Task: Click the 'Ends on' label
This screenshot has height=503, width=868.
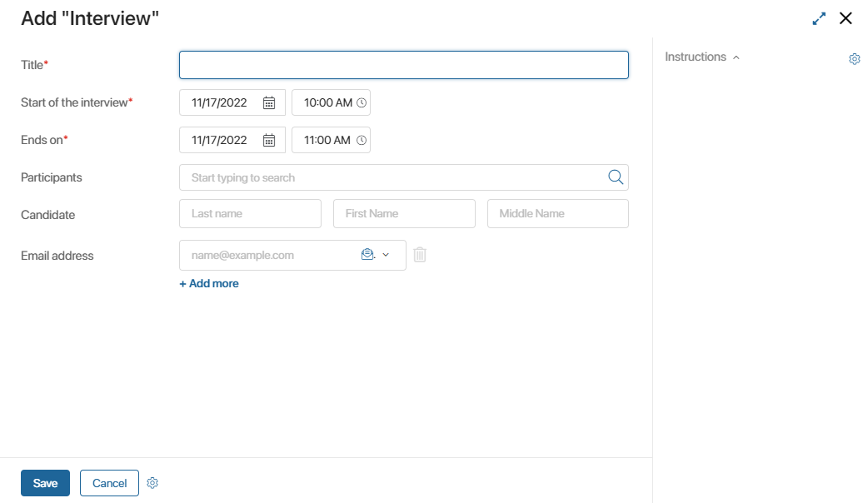Action: click(44, 140)
